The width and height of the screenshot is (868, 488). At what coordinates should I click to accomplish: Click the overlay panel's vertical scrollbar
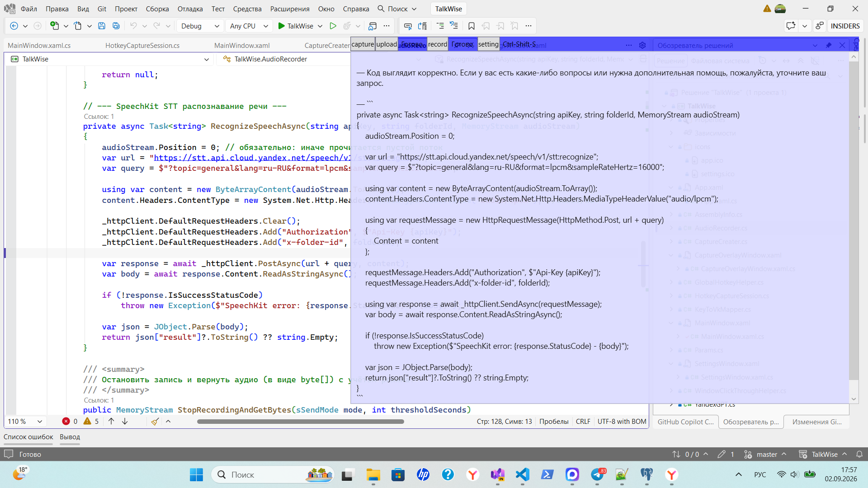tap(854, 221)
